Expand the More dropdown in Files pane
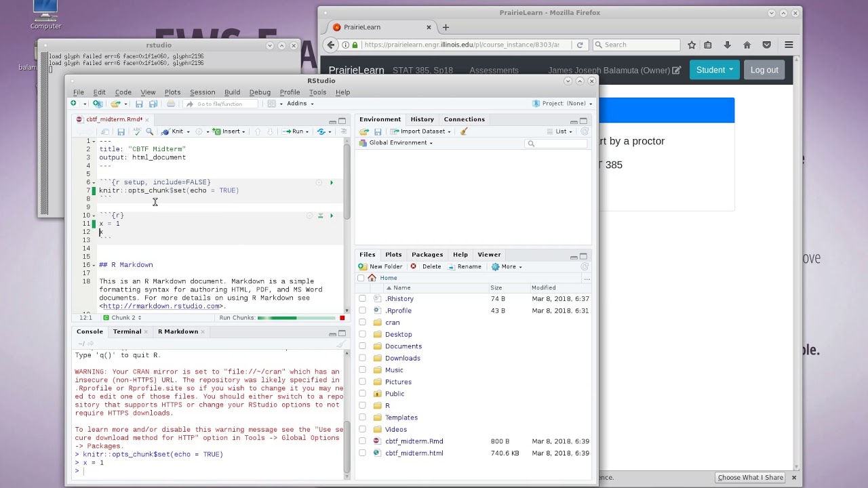The width and height of the screenshot is (868, 488). [507, 266]
